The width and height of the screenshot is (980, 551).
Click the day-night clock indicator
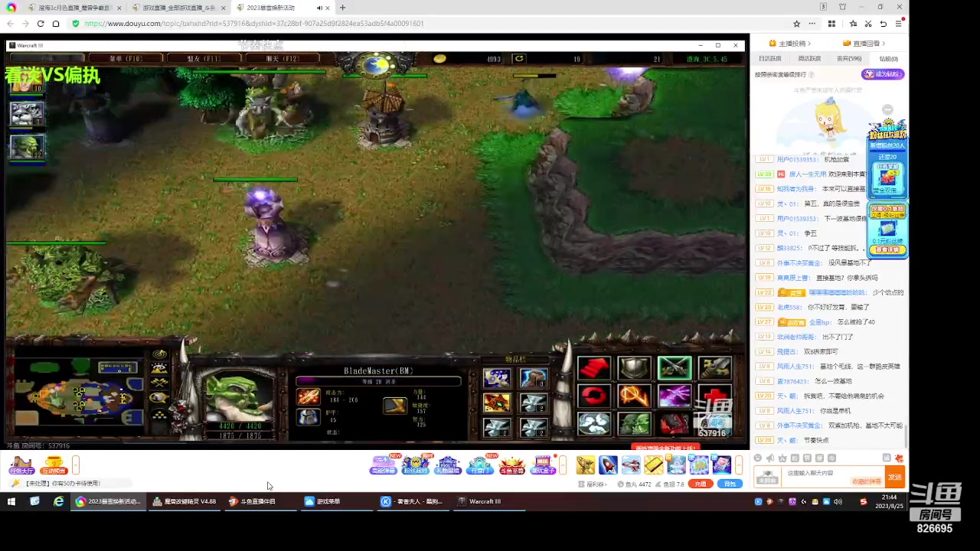pos(376,66)
